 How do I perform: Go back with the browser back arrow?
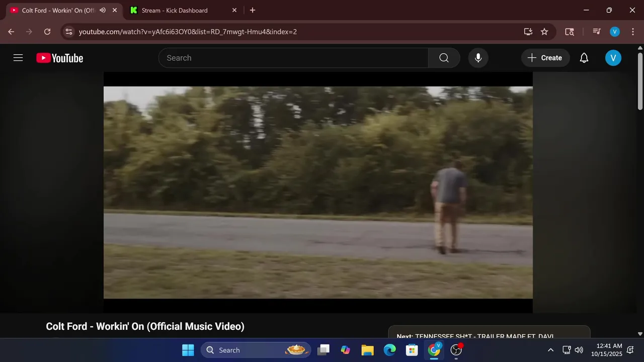click(11, 32)
